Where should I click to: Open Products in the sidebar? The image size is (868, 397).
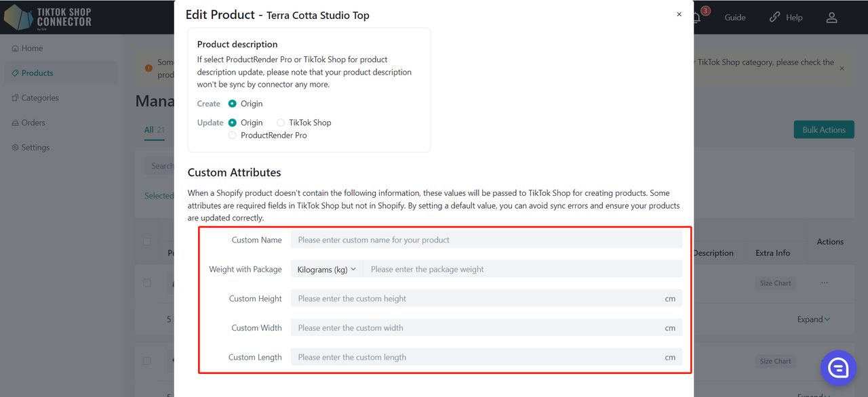tap(37, 73)
